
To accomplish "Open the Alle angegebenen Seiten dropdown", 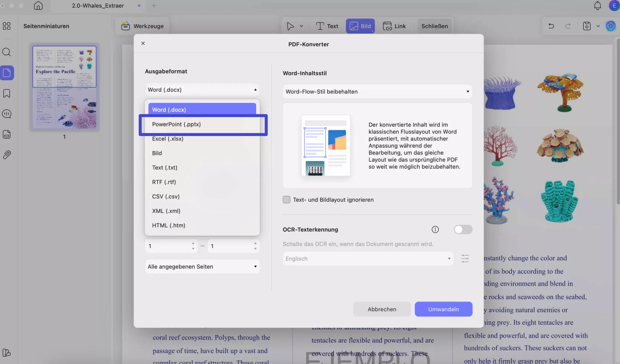I will 202,266.
